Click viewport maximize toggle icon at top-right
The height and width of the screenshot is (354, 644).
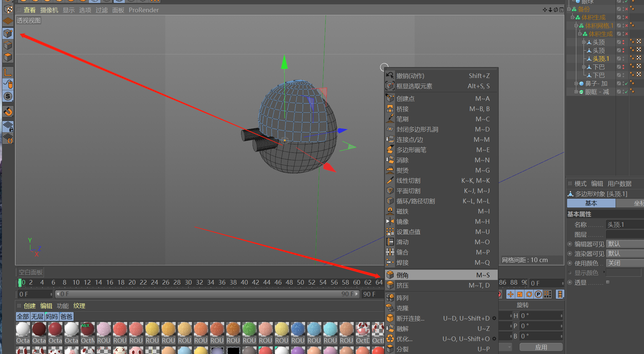[561, 10]
